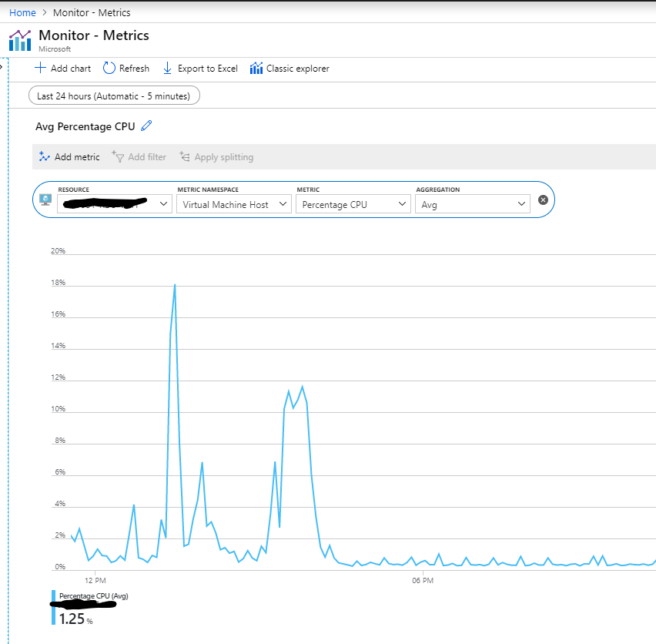Viewport: 656px width, 644px height.
Task: Navigate back via the Home breadcrumb link
Action: tap(22, 12)
